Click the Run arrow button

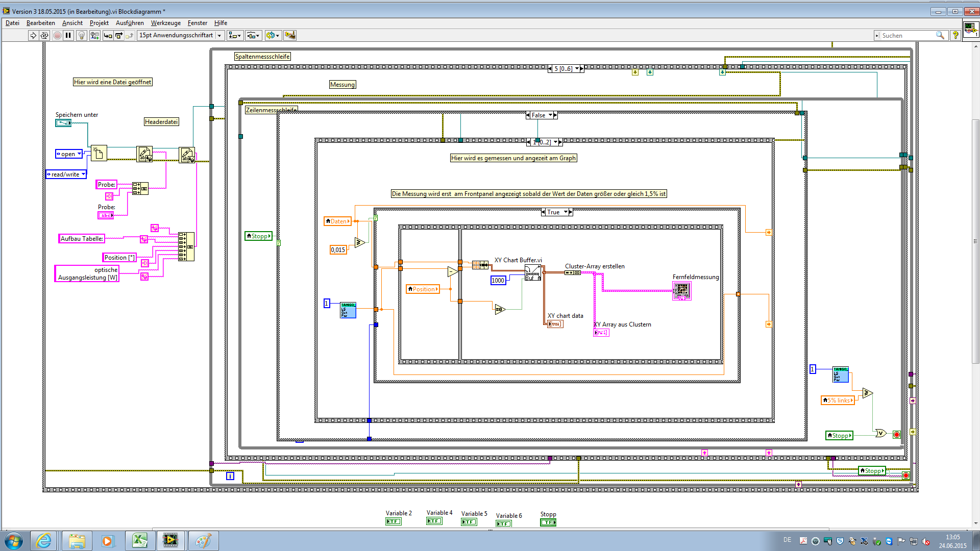[x=33, y=35]
